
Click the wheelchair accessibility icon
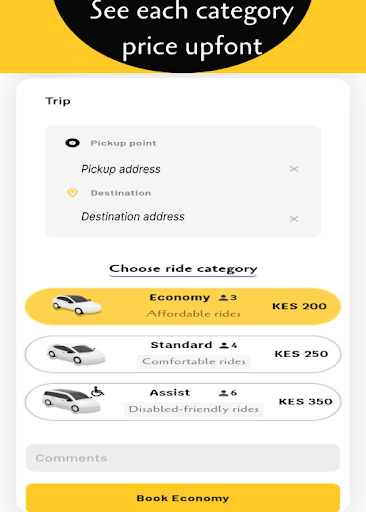point(97,391)
